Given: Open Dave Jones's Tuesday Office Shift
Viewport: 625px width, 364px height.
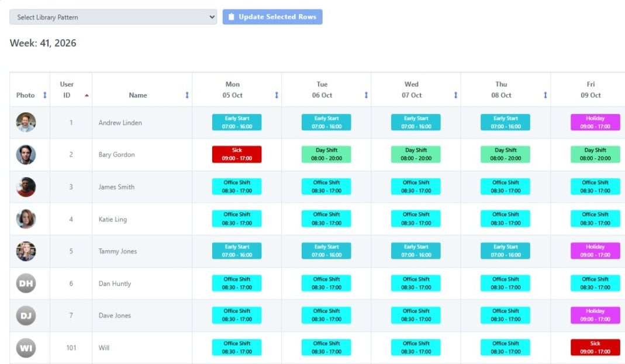Looking at the screenshot, I should click(x=326, y=315).
